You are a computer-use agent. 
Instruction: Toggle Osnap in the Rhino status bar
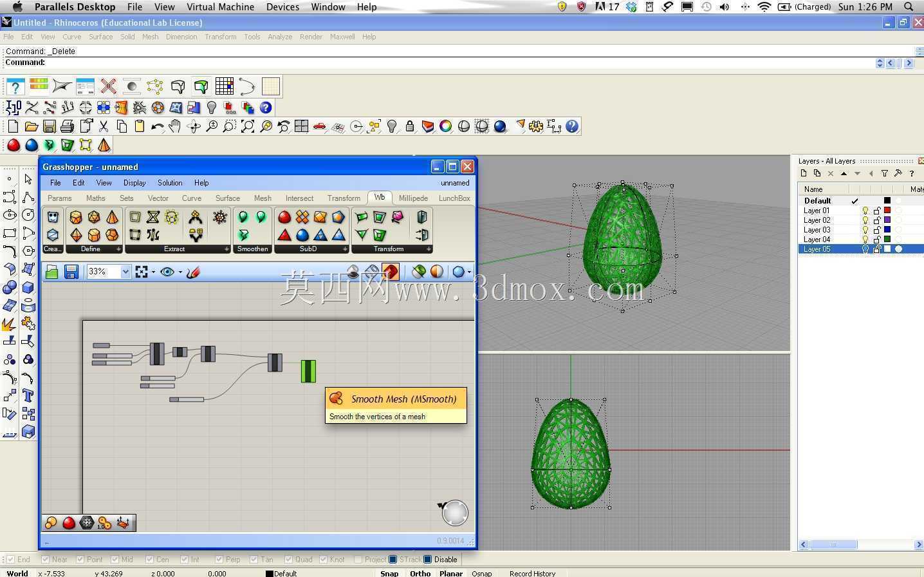pyautogui.click(x=481, y=573)
